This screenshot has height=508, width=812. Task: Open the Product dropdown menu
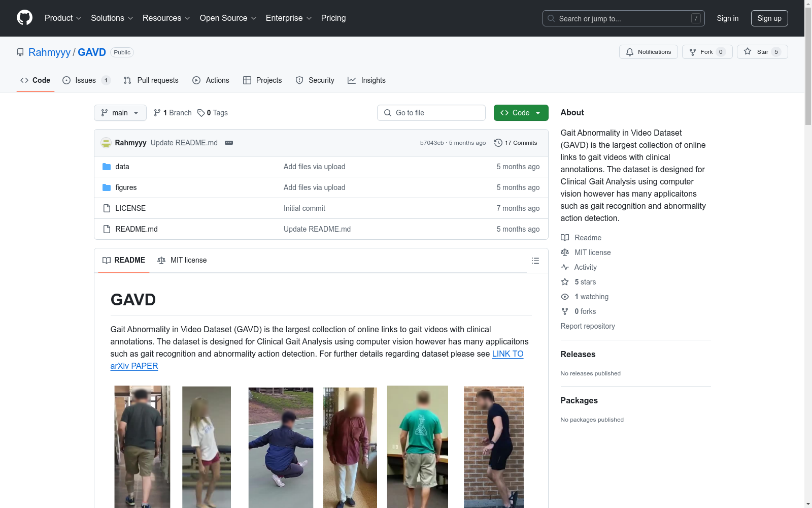(x=63, y=18)
